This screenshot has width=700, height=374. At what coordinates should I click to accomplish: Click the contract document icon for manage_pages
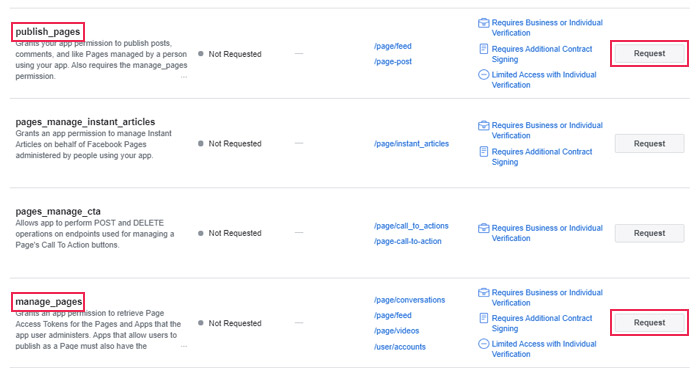(483, 318)
